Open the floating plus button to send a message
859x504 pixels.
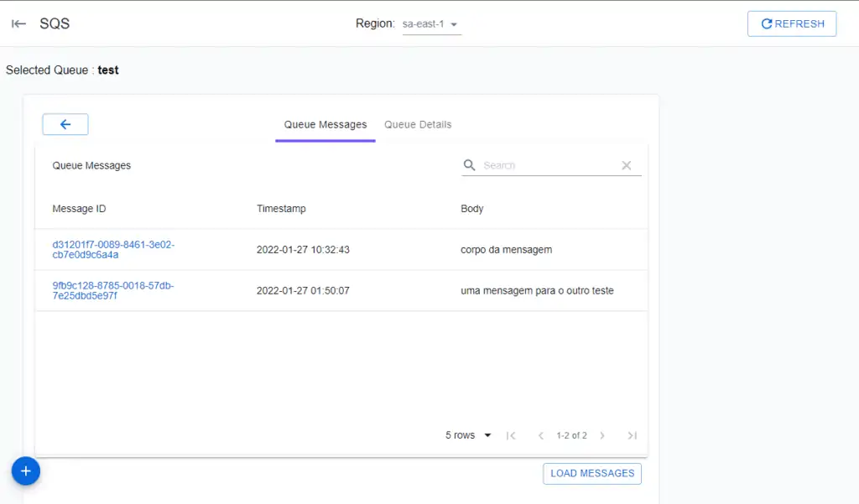click(x=25, y=471)
